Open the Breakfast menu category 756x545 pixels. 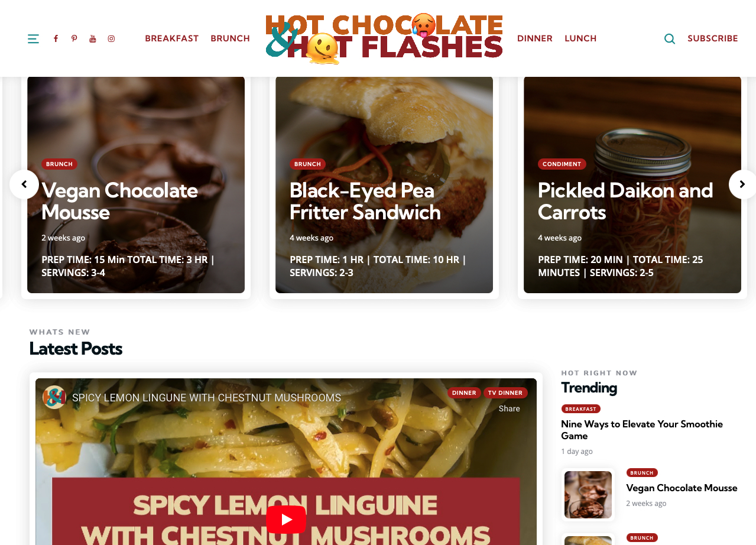[172, 38]
